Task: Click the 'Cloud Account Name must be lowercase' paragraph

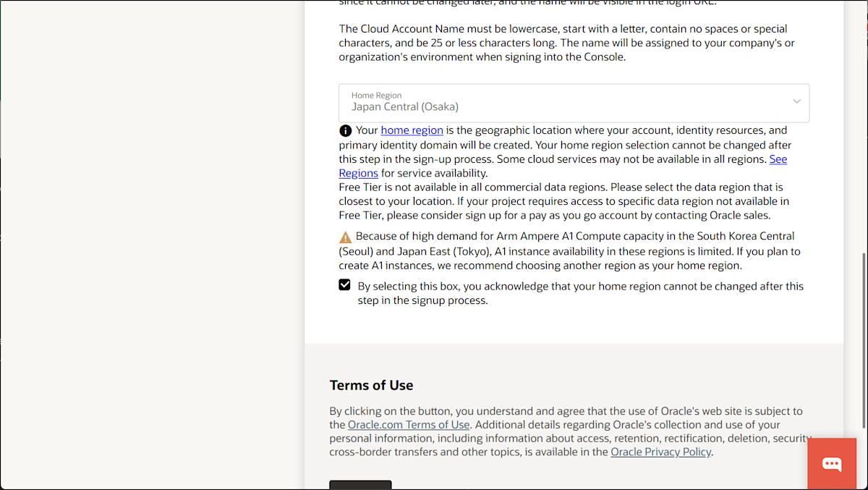Action: [567, 43]
